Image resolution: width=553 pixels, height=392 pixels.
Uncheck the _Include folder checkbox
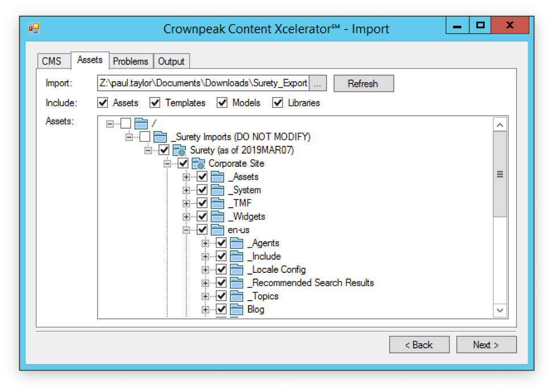pos(221,256)
